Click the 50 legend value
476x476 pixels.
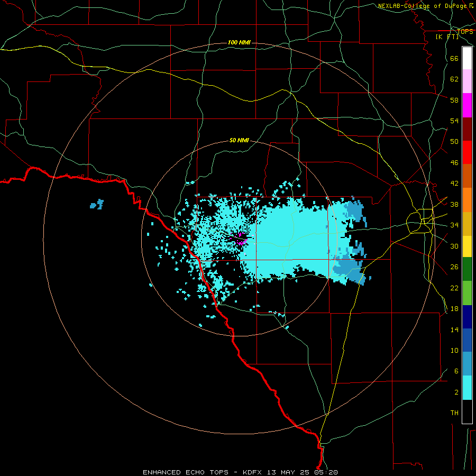coord(454,141)
